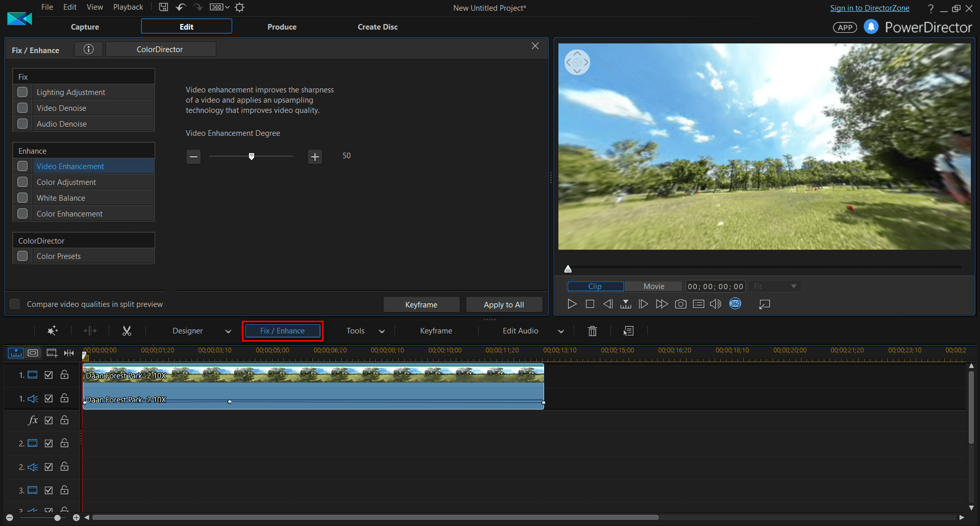This screenshot has width=980, height=526.
Task: Select Movie preview mode
Action: point(654,286)
